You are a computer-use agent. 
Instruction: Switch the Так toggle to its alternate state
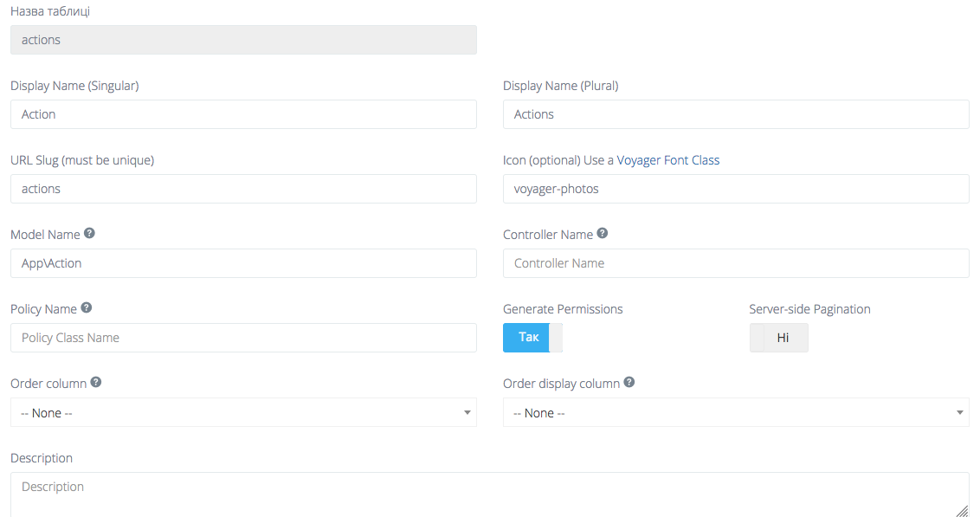click(x=526, y=337)
